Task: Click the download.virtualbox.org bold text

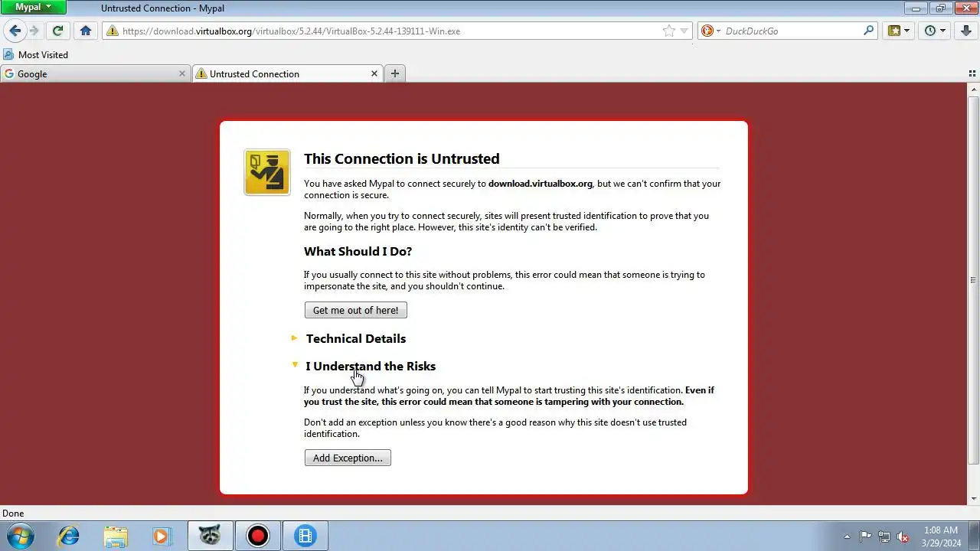Action: click(541, 184)
